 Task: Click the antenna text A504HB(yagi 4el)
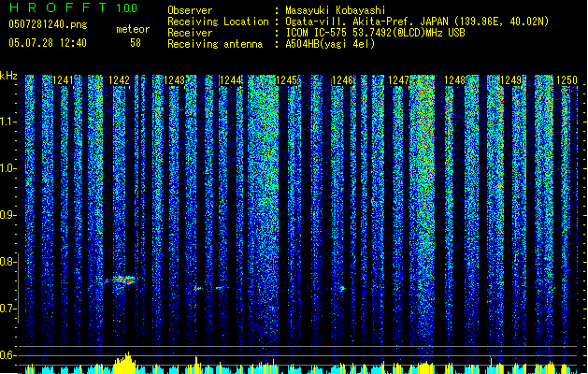pyautogui.click(x=330, y=44)
